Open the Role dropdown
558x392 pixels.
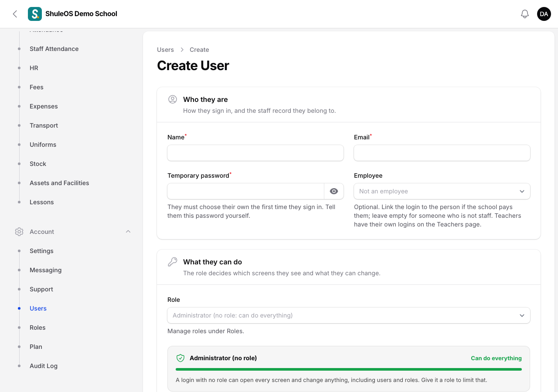[x=349, y=315]
